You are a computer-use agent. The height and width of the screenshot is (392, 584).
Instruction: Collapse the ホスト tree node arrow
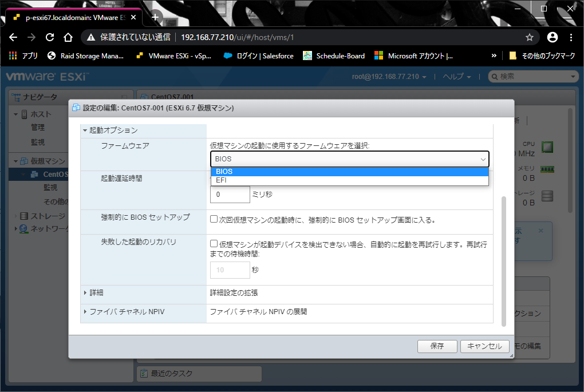pyautogui.click(x=15, y=114)
